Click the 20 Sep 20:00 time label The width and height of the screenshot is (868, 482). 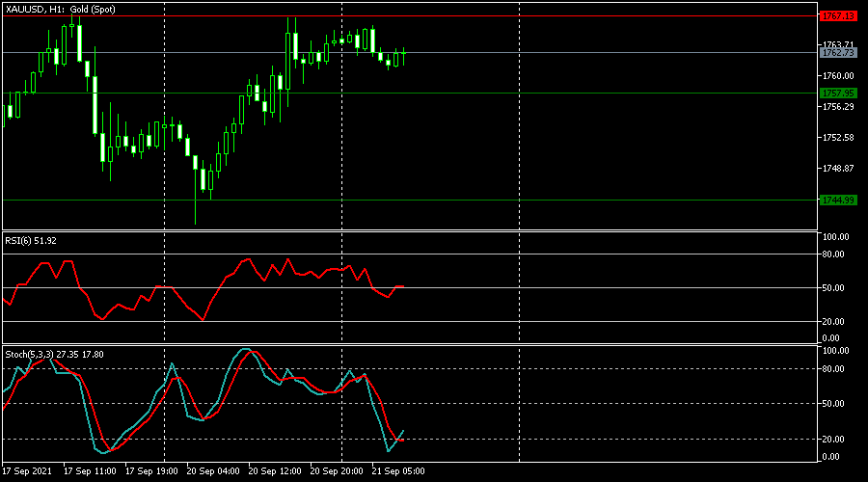click(x=337, y=471)
